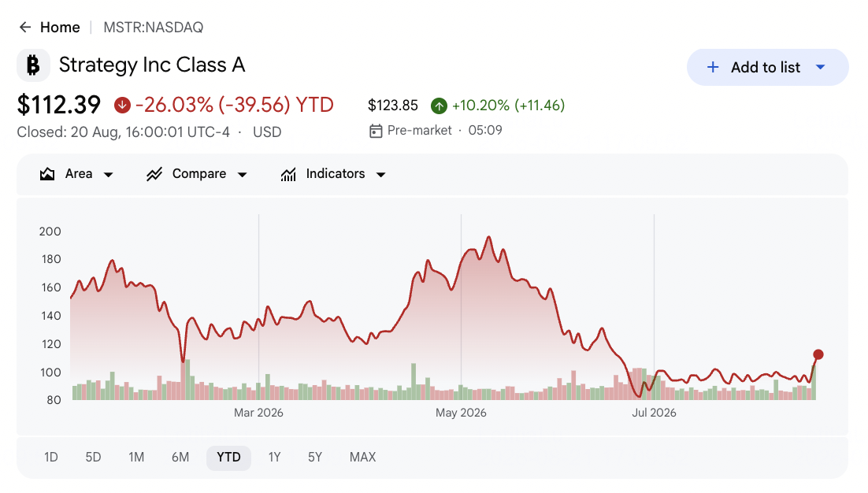The image size is (868, 493).
Task: Click the Compare lines icon
Action: coord(154,174)
